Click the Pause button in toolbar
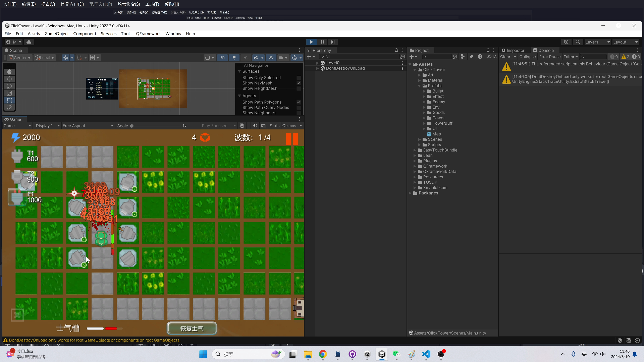 322,42
